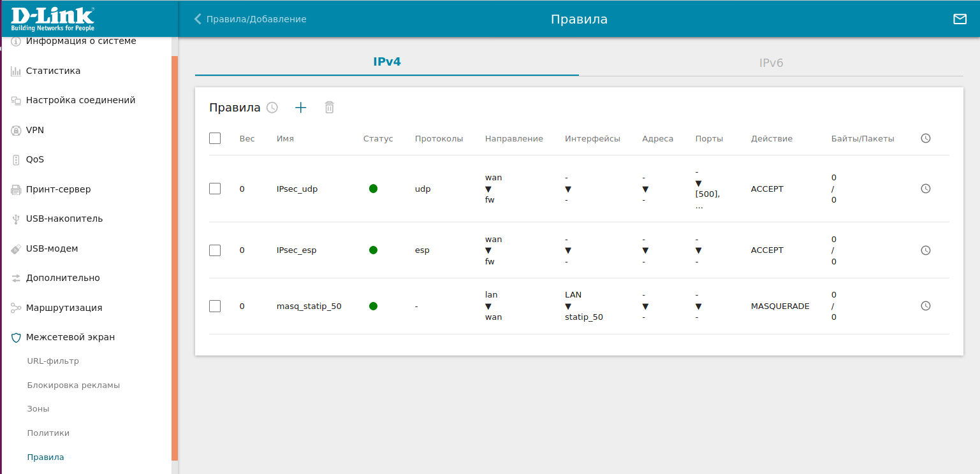The image size is (980, 474).
Task: Click the D-Link logo
Action: click(52, 19)
